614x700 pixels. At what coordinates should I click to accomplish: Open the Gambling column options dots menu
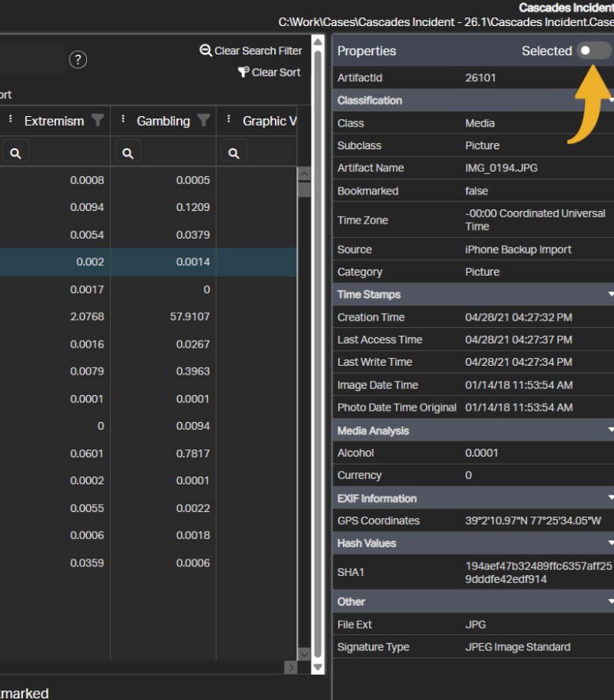(x=123, y=120)
